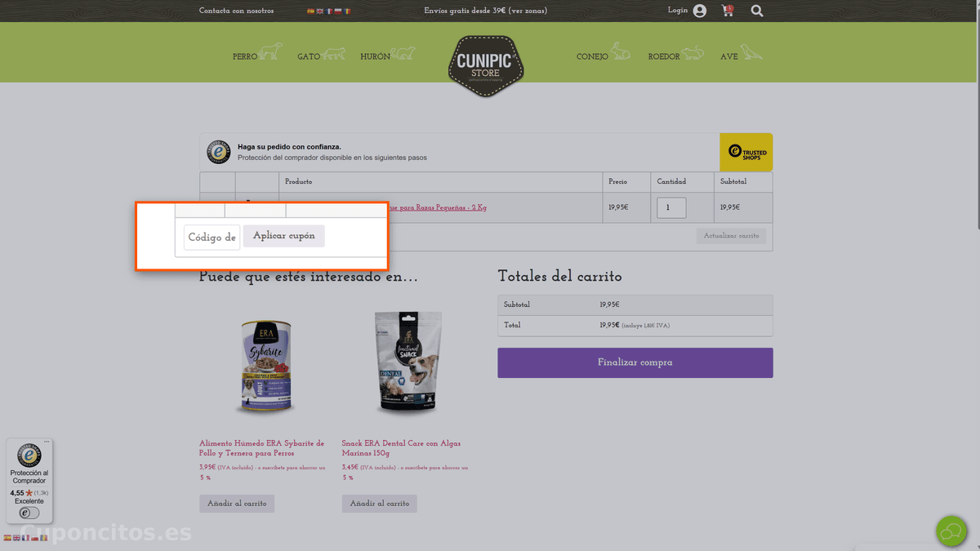
Task: Click the ERA Functional Snack bag thumbnail
Action: (x=408, y=364)
